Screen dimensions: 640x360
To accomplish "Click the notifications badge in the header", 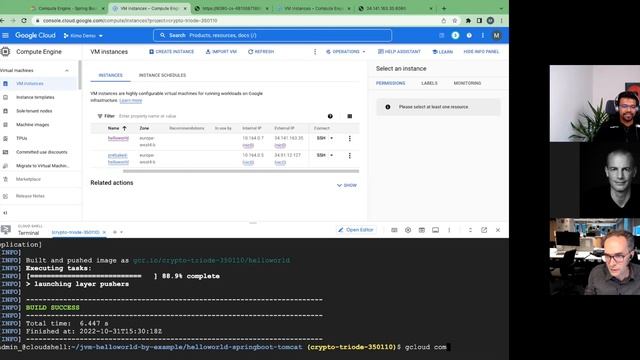I will pyautogui.click(x=455, y=36).
